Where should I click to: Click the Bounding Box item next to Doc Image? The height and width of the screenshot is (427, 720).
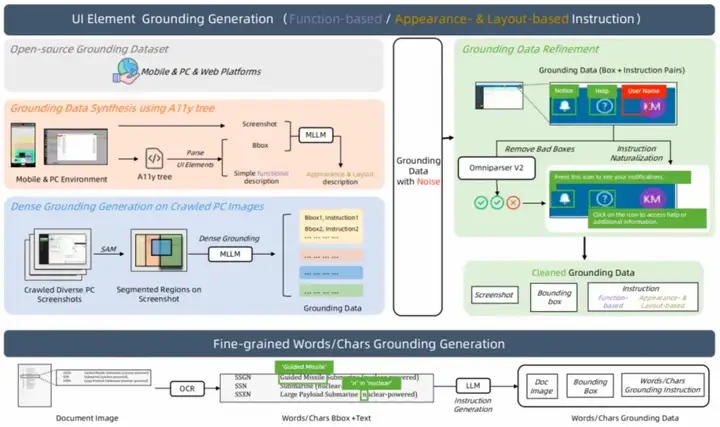point(590,386)
